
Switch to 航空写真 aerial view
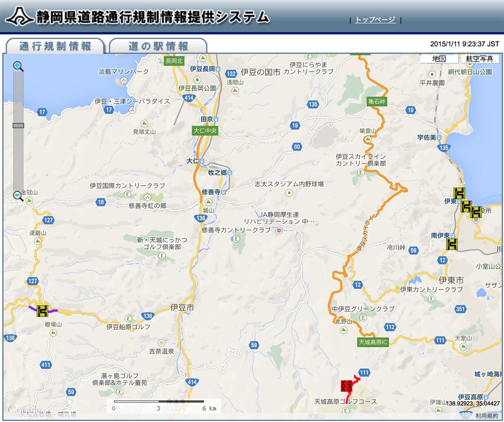(479, 59)
